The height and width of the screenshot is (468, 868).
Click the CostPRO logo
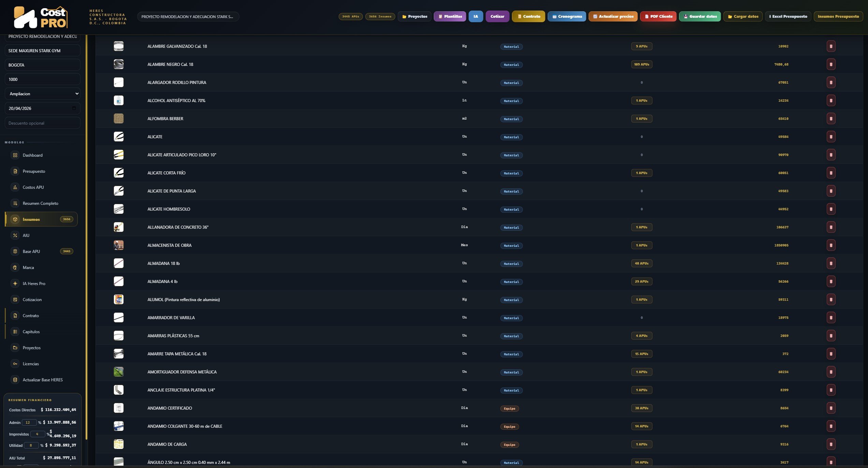pyautogui.click(x=41, y=17)
